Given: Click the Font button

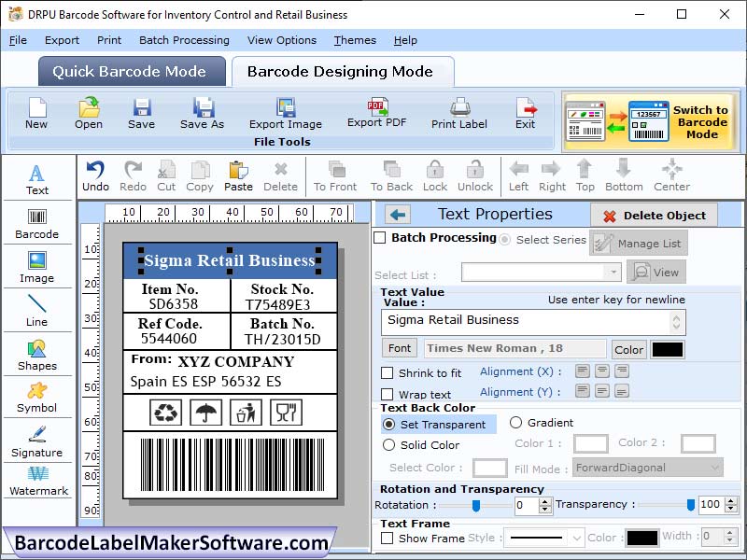Looking at the screenshot, I should click(x=400, y=348).
